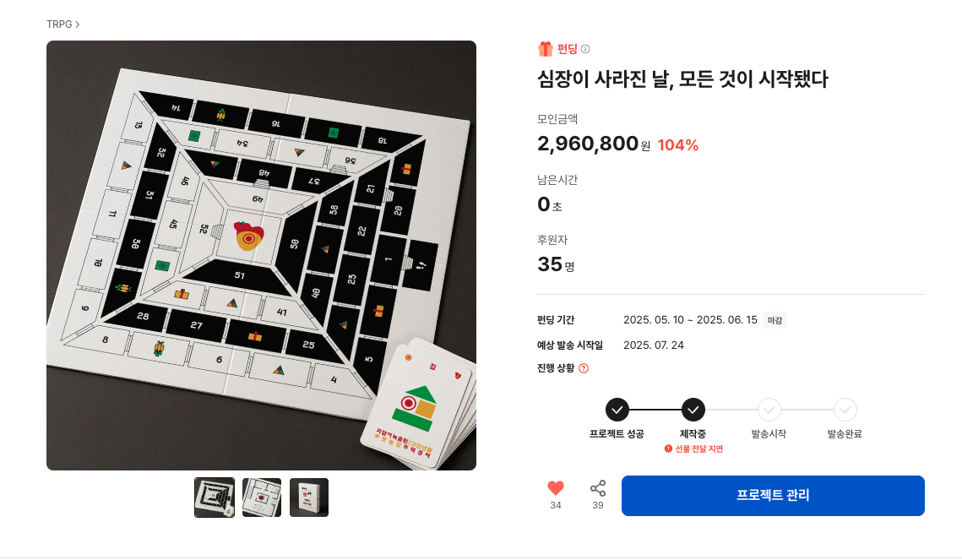Click the 발송완료 step circle
The height and width of the screenshot is (560, 962).
(845, 410)
